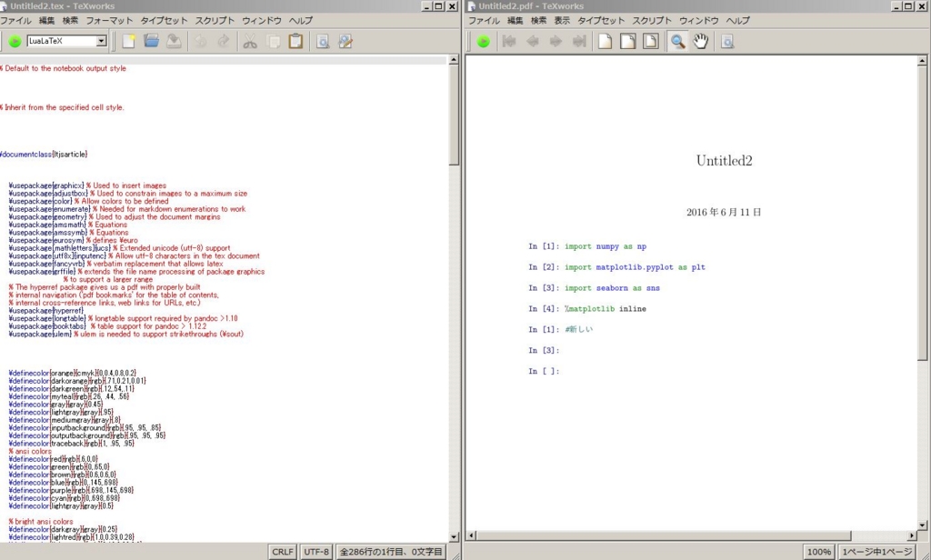Click the editor vertical scrollbar down arrow
Viewport: 931px width, 560px height.
click(x=454, y=537)
